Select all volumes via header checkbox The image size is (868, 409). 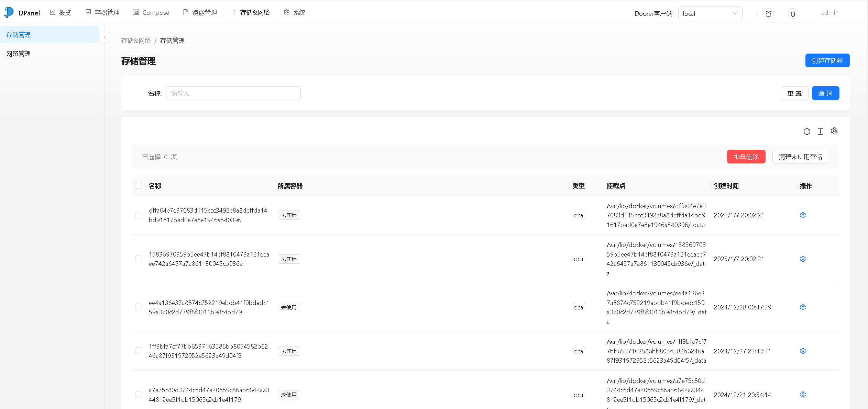tap(139, 185)
